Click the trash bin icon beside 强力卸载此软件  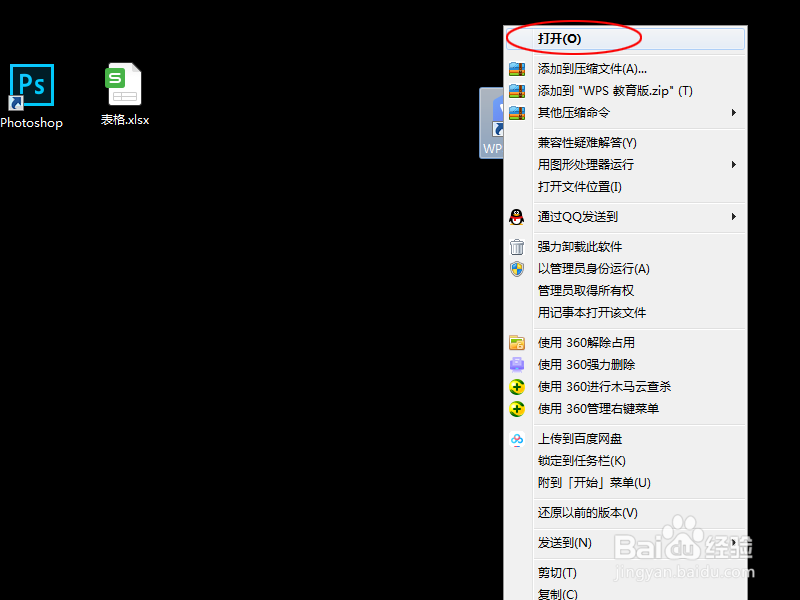(x=517, y=247)
